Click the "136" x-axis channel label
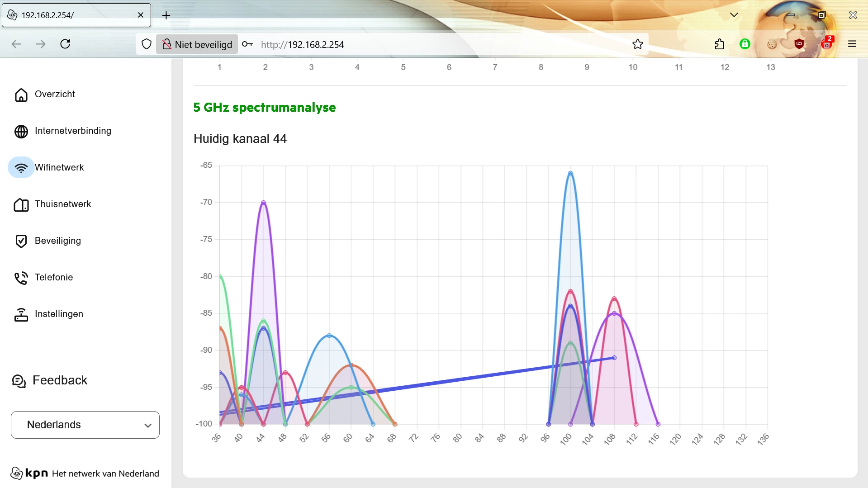 pyautogui.click(x=763, y=439)
